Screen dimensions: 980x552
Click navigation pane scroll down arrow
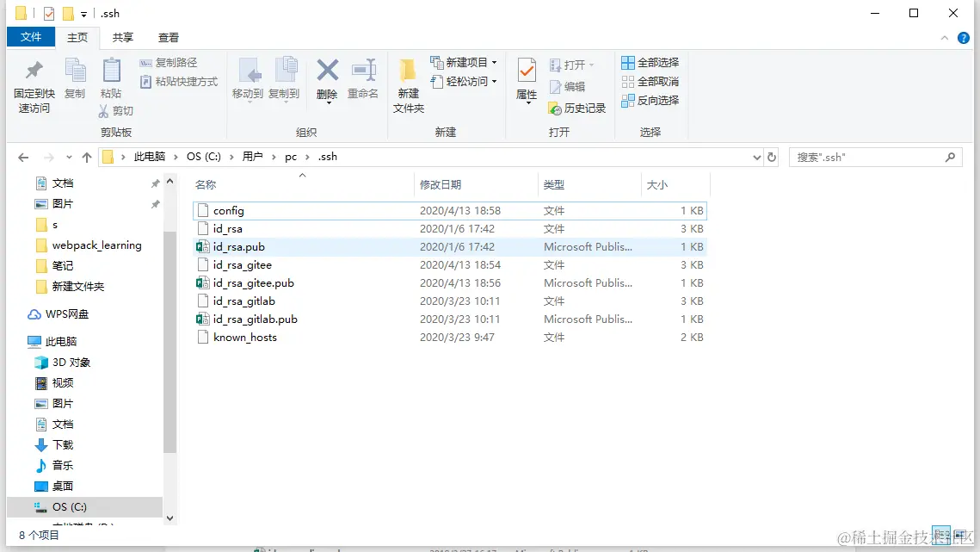(170, 518)
